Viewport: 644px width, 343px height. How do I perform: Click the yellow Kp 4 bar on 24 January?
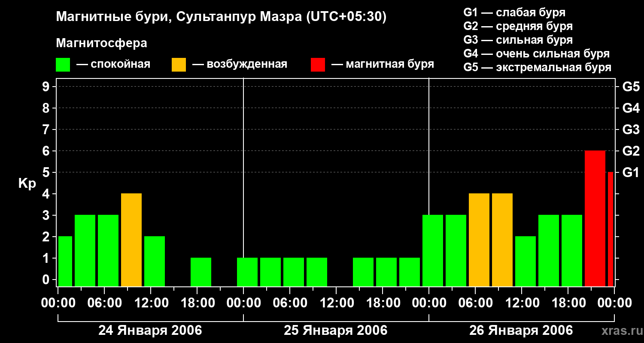point(131,240)
